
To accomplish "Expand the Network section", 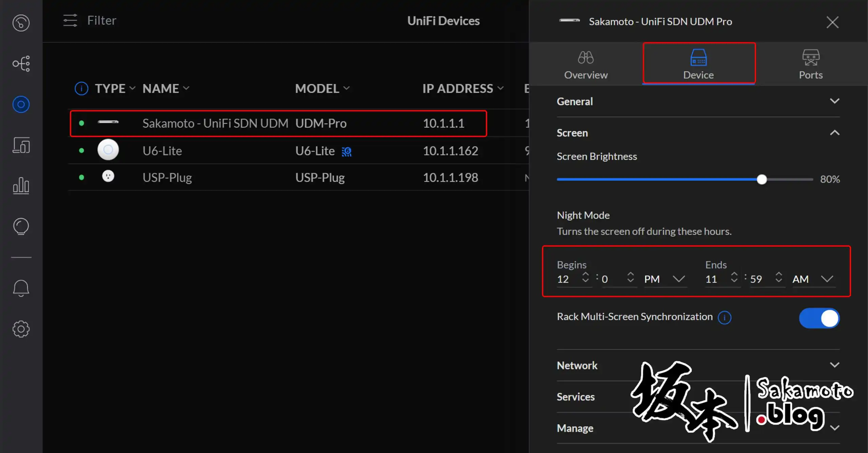I will [x=834, y=365].
